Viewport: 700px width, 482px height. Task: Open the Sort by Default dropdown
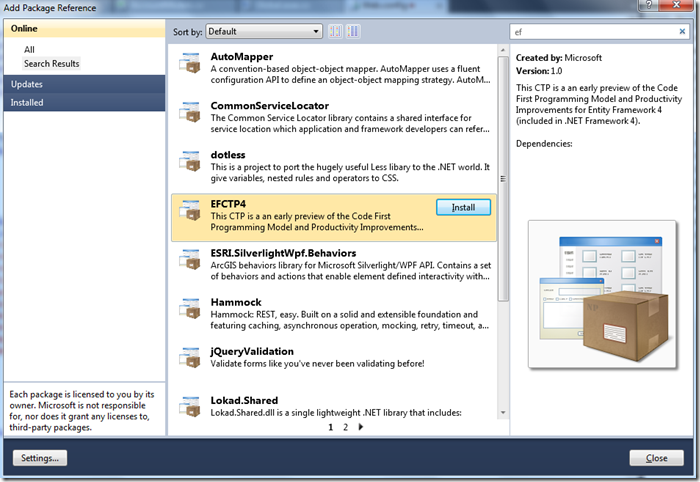click(264, 31)
